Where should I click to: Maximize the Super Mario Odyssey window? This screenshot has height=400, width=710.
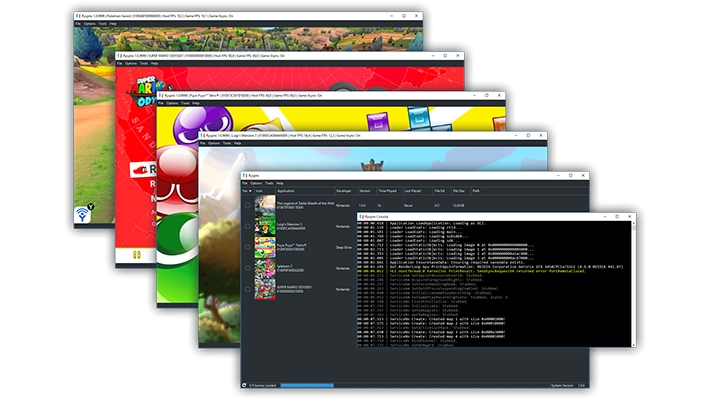pyautogui.click(x=445, y=56)
